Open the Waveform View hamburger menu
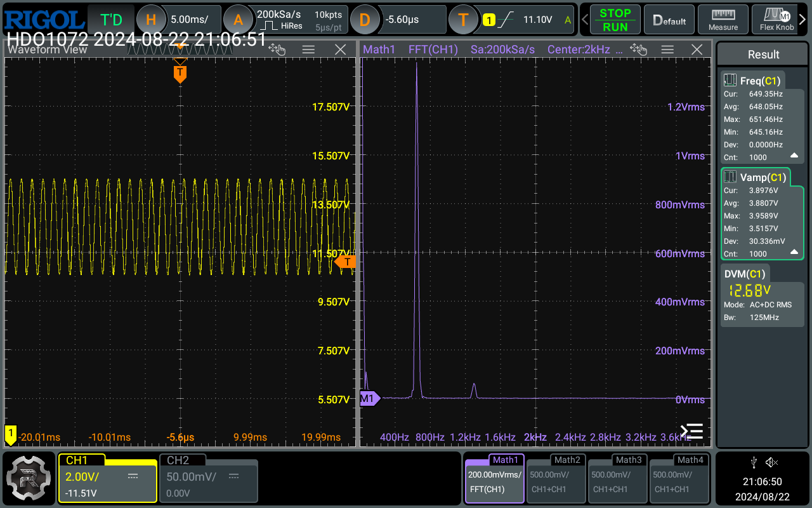 pyautogui.click(x=308, y=50)
